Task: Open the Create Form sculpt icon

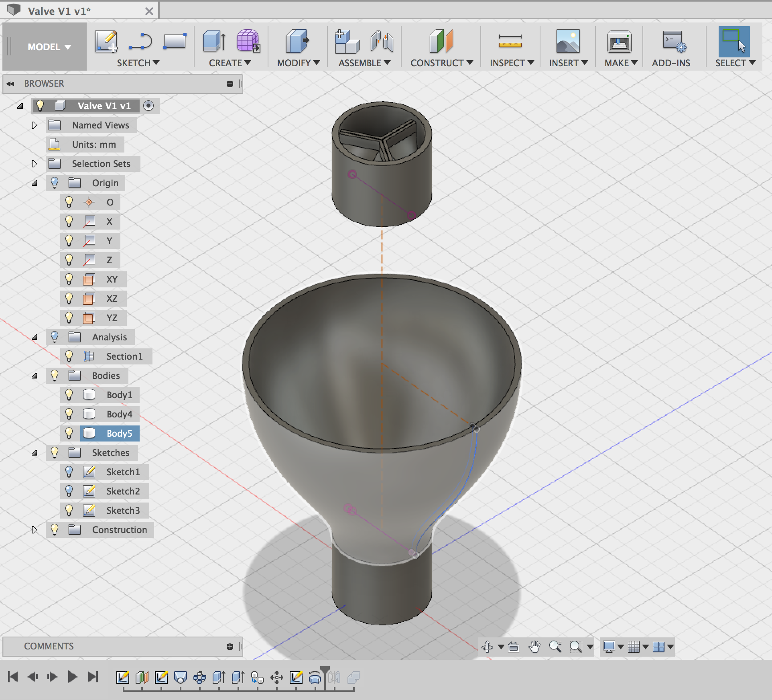Action: click(248, 41)
